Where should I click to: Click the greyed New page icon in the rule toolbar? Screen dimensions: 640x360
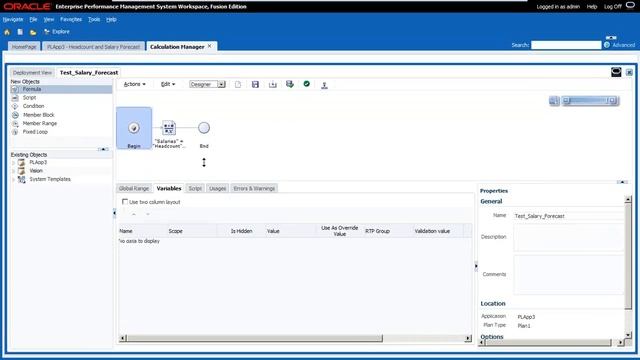tap(238, 84)
